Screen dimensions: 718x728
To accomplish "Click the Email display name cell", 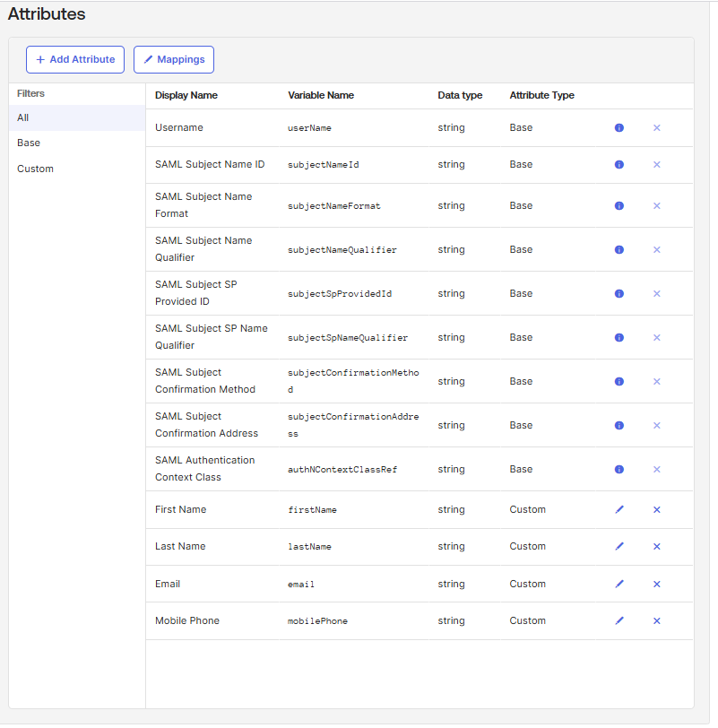I will [x=168, y=584].
